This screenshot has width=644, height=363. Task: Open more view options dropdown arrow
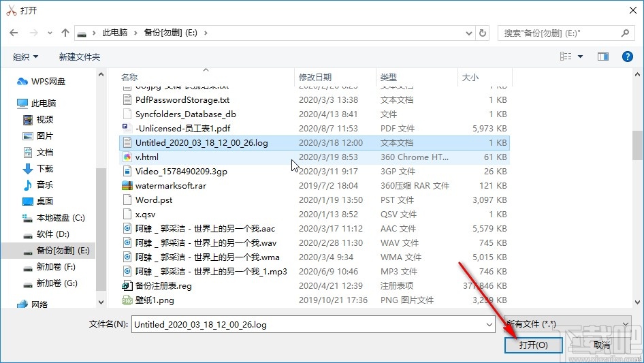pos(580,57)
